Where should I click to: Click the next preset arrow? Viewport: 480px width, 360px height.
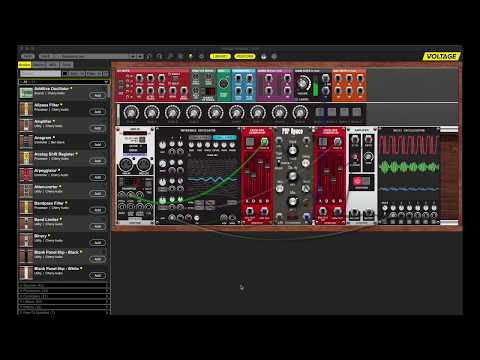coord(140,56)
